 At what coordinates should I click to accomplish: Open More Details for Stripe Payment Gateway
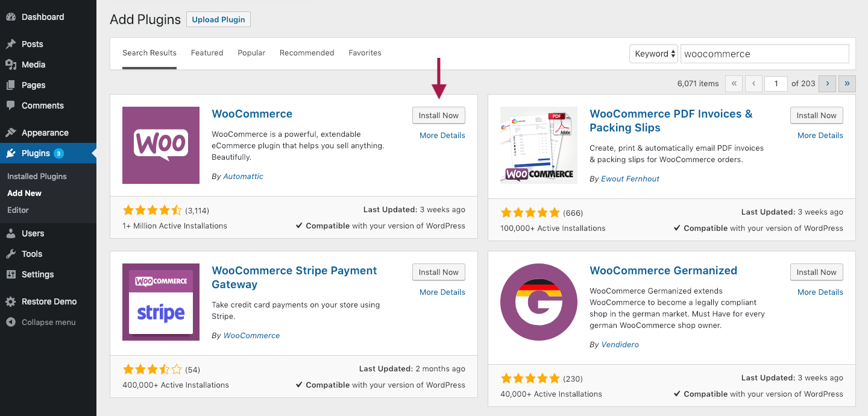[442, 292]
